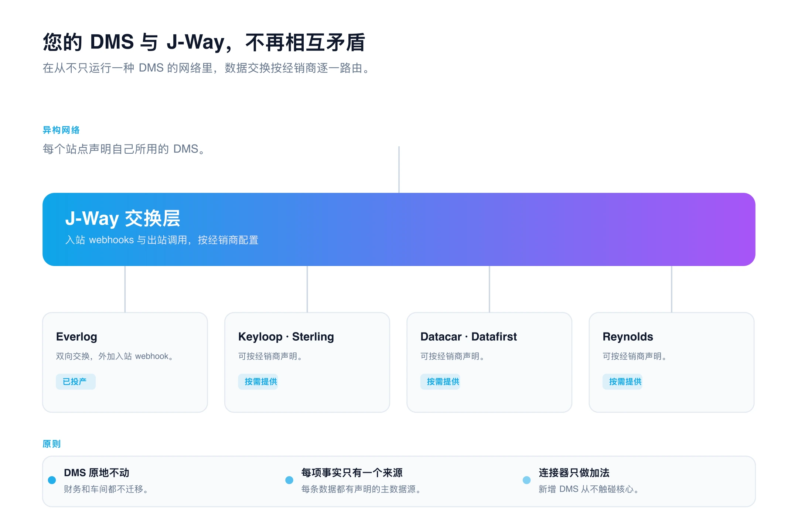Click the bullet dot beside 连接器只做加法
The image size is (798, 532).
click(526, 480)
